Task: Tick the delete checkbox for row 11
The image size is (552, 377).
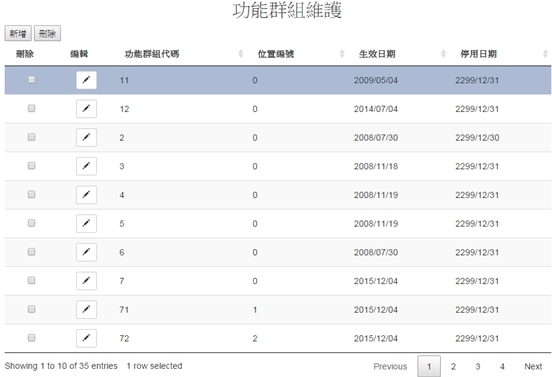Action: 31,80
